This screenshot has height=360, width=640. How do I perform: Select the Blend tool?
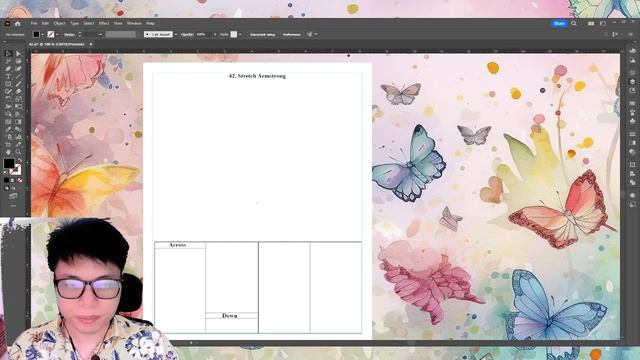point(18,129)
